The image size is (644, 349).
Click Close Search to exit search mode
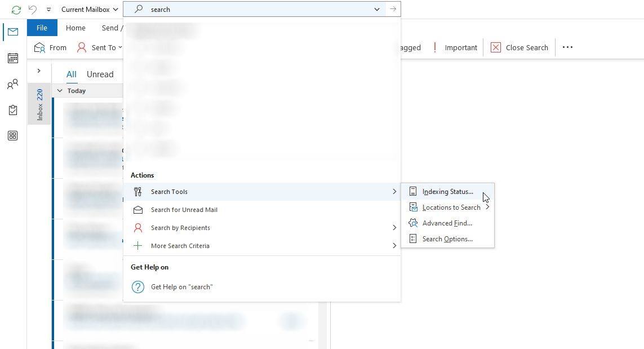tap(518, 47)
